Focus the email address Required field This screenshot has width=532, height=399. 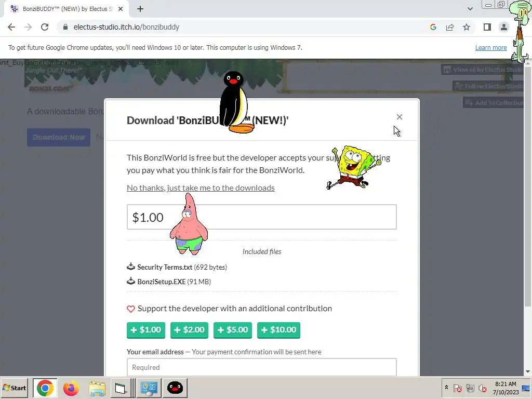pyautogui.click(x=262, y=367)
